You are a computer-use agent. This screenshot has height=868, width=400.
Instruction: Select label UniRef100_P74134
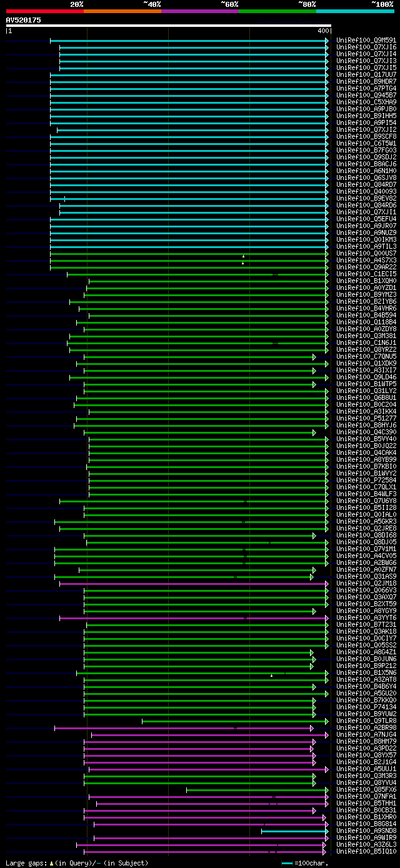pyautogui.click(x=366, y=707)
